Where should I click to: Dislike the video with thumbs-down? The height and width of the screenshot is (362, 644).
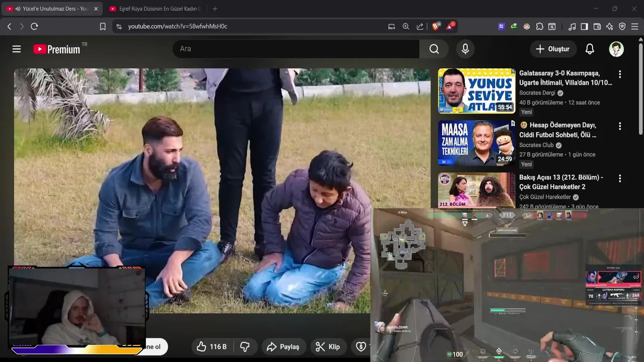pyautogui.click(x=246, y=347)
